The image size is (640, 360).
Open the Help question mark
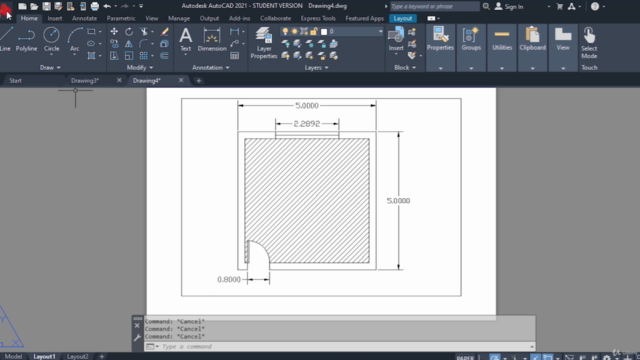595,7
